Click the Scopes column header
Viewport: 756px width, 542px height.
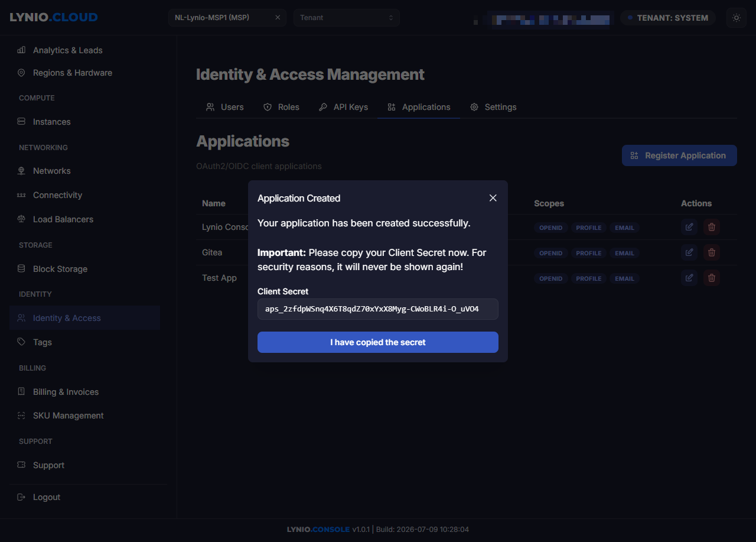549,203
